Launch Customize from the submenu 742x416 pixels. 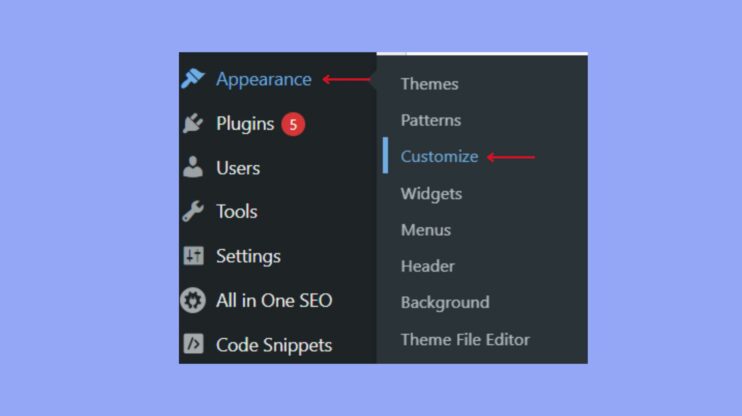439,157
